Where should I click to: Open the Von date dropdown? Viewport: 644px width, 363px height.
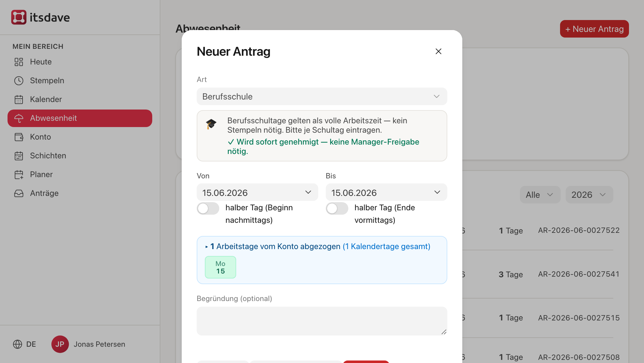257,192
